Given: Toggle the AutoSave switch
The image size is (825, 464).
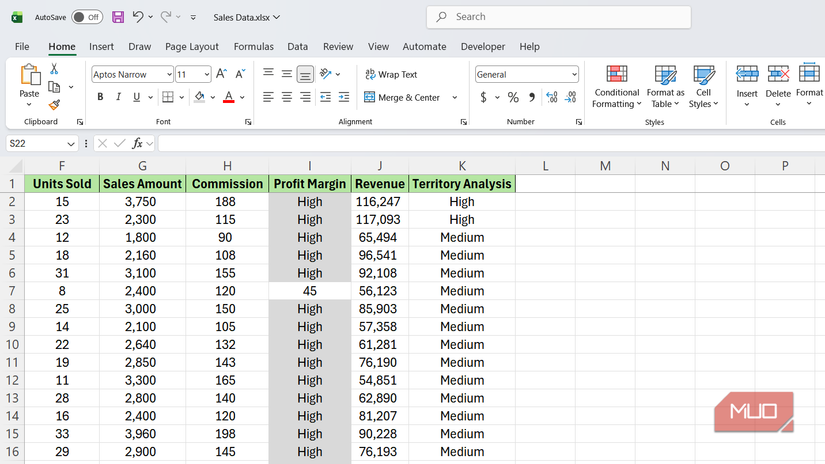Looking at the screenshot, I should [x=87, y=17].
